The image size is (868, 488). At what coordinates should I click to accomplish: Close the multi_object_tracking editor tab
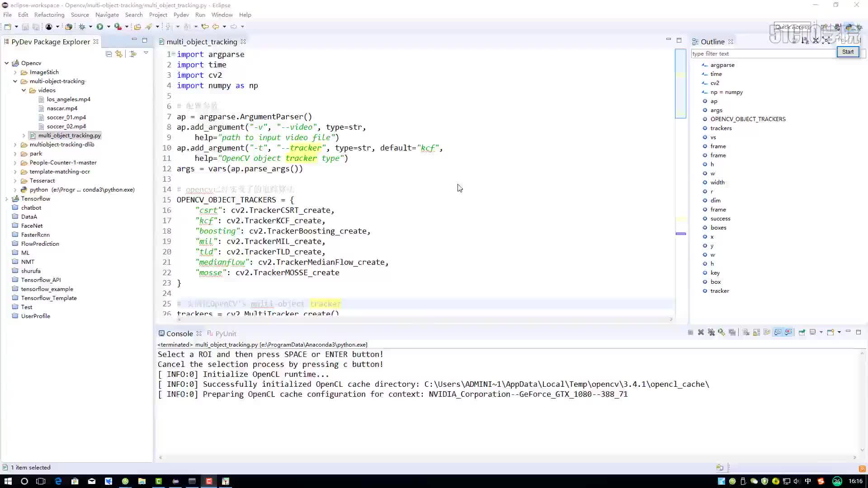click(243, 41)
